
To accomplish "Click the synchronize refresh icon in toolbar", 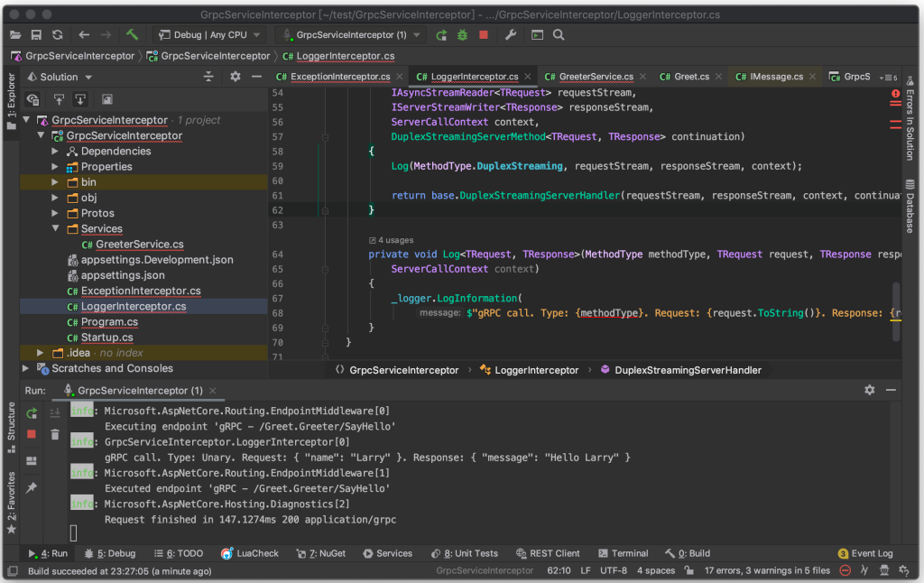I will (57, 35).
